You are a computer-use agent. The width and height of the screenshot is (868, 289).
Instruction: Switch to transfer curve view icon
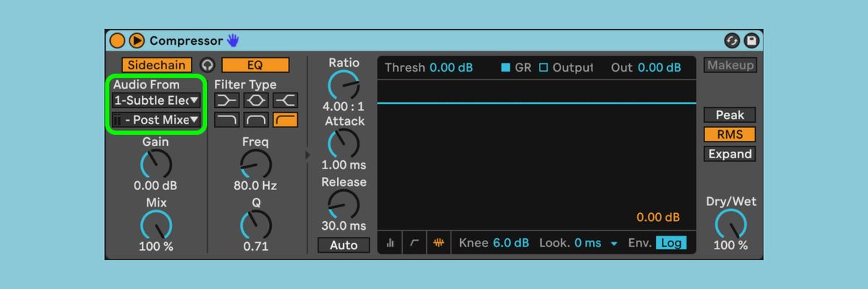pyautogui.click(x=414, y=243)
